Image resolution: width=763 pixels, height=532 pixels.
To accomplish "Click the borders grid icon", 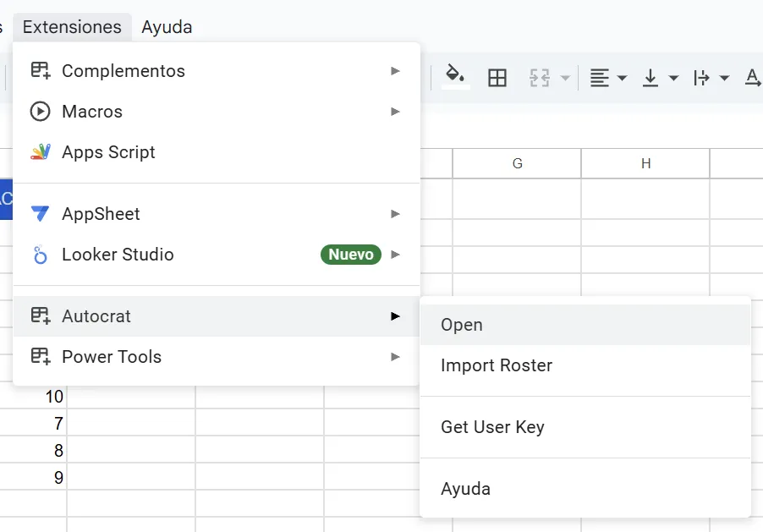I will 497,78.
